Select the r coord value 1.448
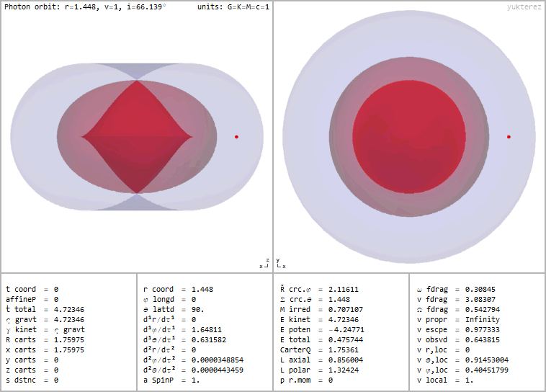546x392 pixels. click(202, 289)
